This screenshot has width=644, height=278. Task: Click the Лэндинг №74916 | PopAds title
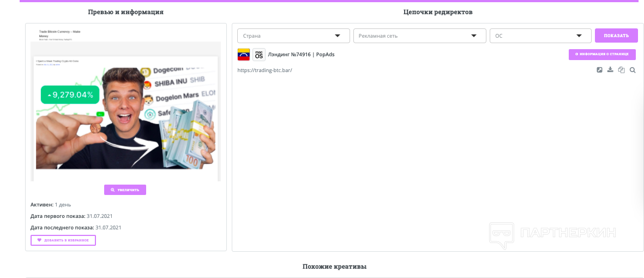[301, 54]
